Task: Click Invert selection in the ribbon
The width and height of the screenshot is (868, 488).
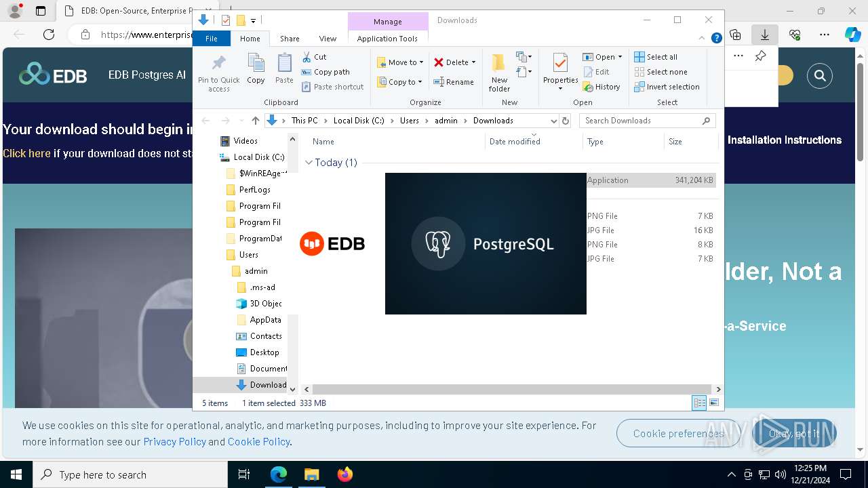Action: point(667,87)
